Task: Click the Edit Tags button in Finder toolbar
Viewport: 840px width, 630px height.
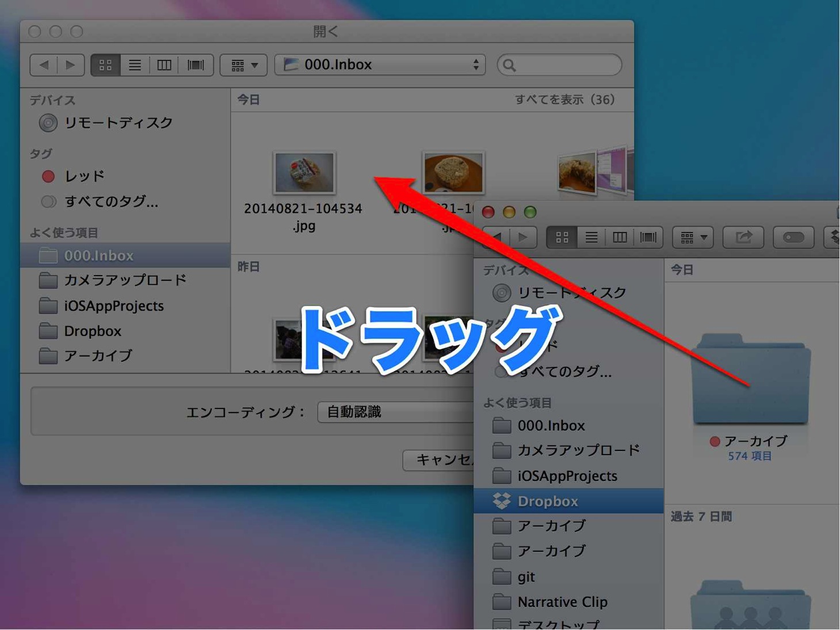Action: click(793, 237)
